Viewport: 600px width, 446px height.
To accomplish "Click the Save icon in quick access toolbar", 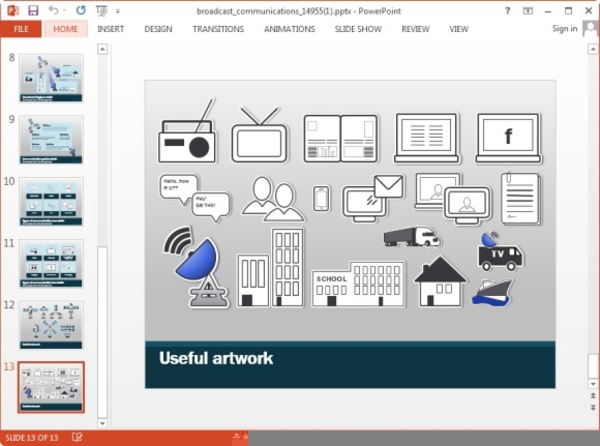I will pos(33,10).
